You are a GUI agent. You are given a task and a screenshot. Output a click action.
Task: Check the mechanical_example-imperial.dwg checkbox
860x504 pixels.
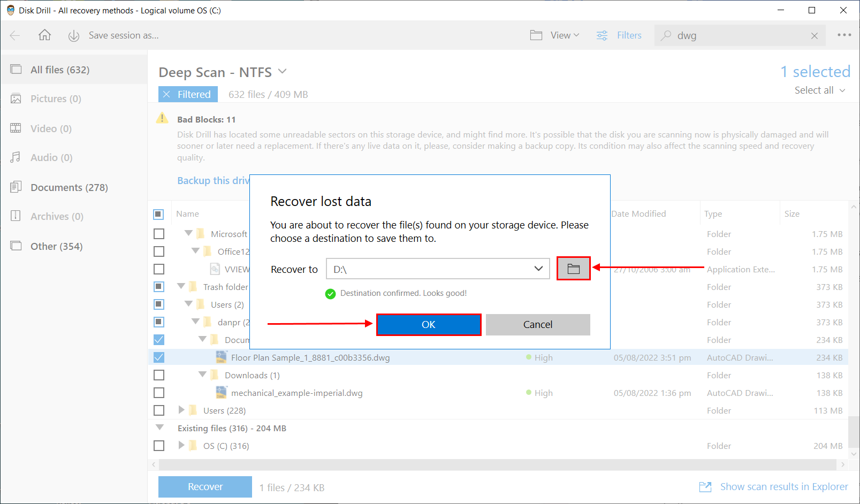coord(159,393)
